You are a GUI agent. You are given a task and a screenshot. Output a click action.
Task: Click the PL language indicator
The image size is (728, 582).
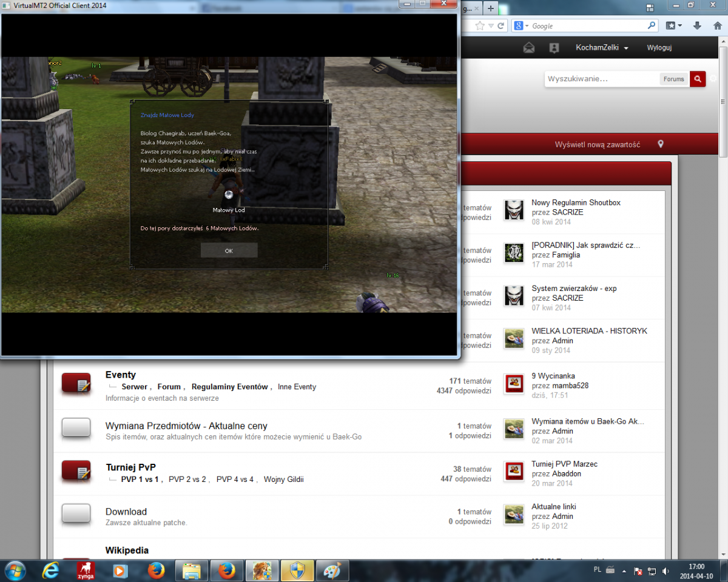pyautogui.click(x=596, y=570)
